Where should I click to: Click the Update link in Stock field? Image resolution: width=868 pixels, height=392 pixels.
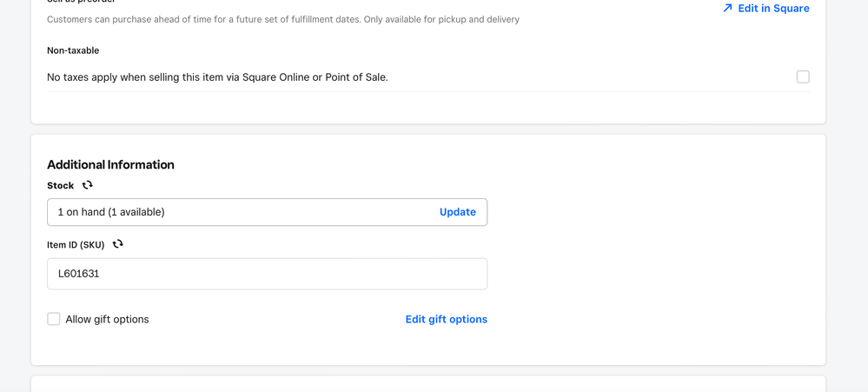pos(457,212)
